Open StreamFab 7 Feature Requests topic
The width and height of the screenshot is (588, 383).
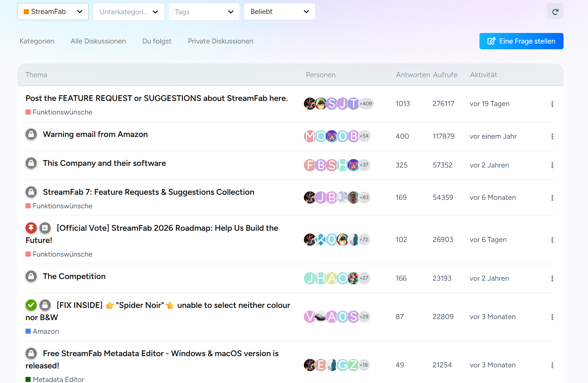pyautogui.click(x=148, y=192)
